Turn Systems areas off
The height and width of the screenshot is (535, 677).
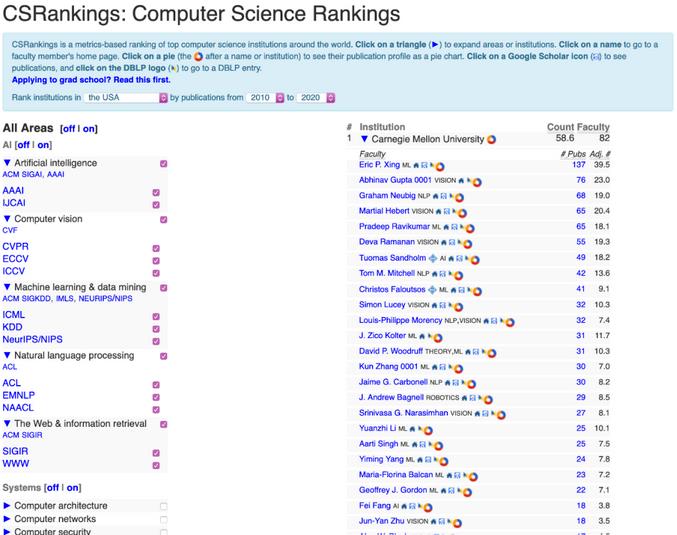point(53,488)
